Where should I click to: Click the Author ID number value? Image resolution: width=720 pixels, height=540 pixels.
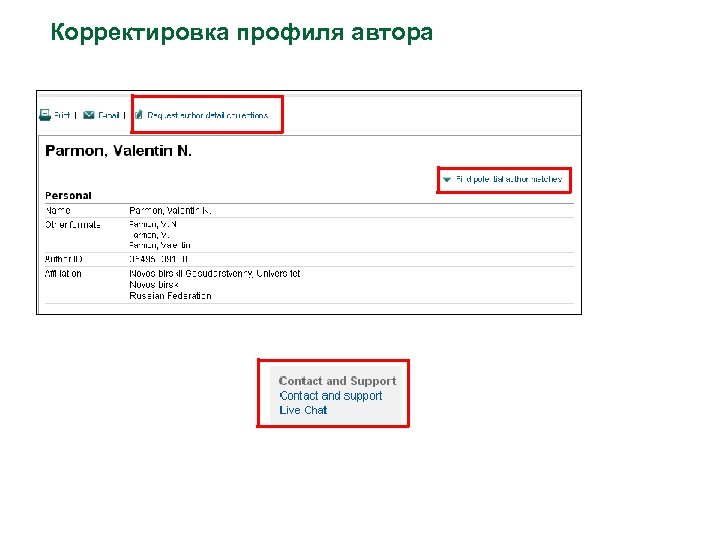point(159,259)
